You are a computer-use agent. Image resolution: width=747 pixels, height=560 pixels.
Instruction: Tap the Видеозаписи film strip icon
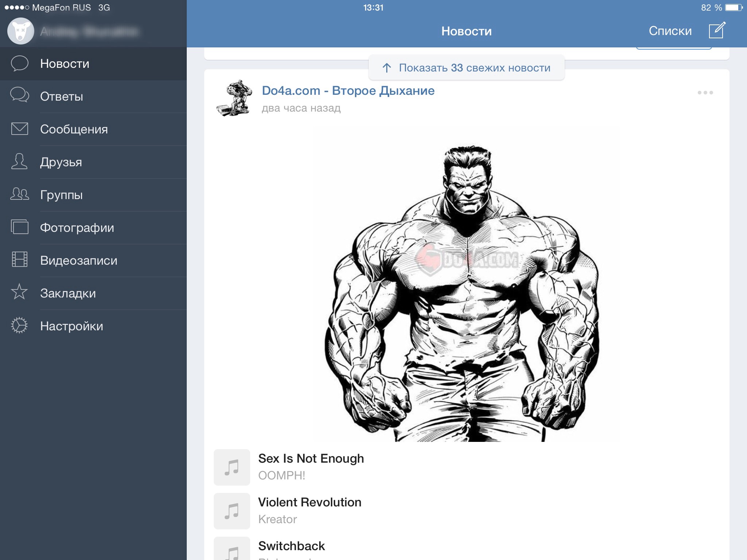tap(19, 260)
